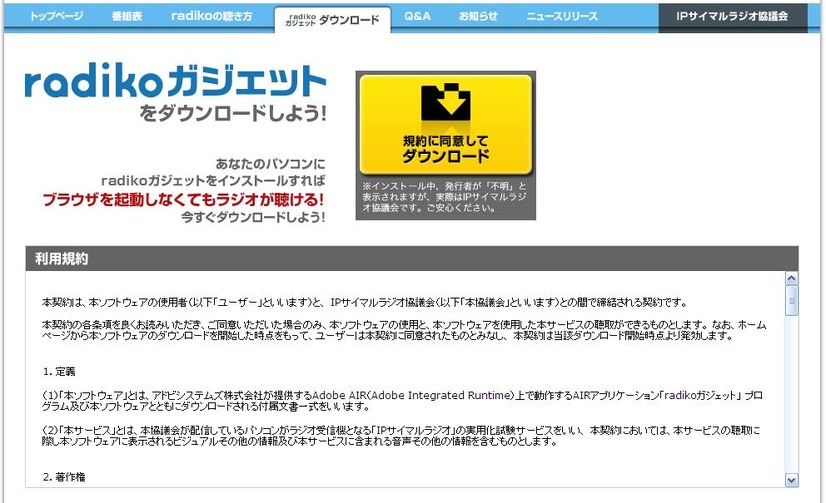Click the paragraph starting 本契約は、本ソフトウェアの使用者
Screen dimensions: 826x503
[365, 302]
